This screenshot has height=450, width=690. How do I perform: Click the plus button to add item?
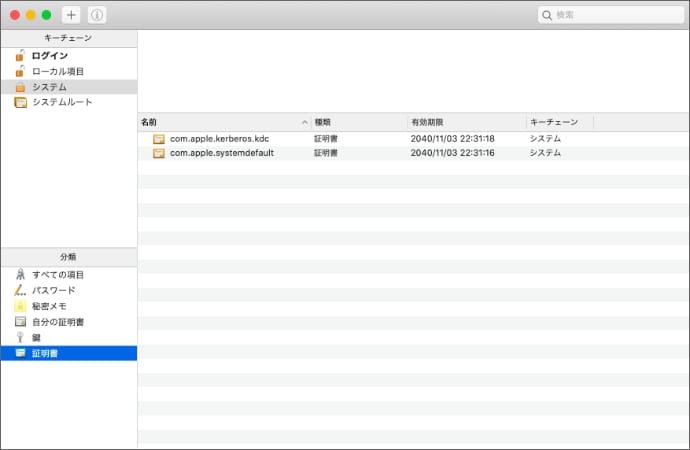tap(71, 15)
